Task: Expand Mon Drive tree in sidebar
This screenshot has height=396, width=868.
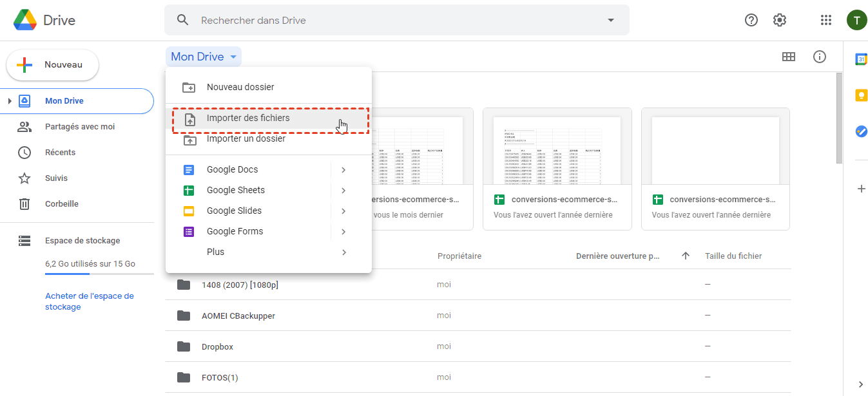Action: (x=10, y=101)
